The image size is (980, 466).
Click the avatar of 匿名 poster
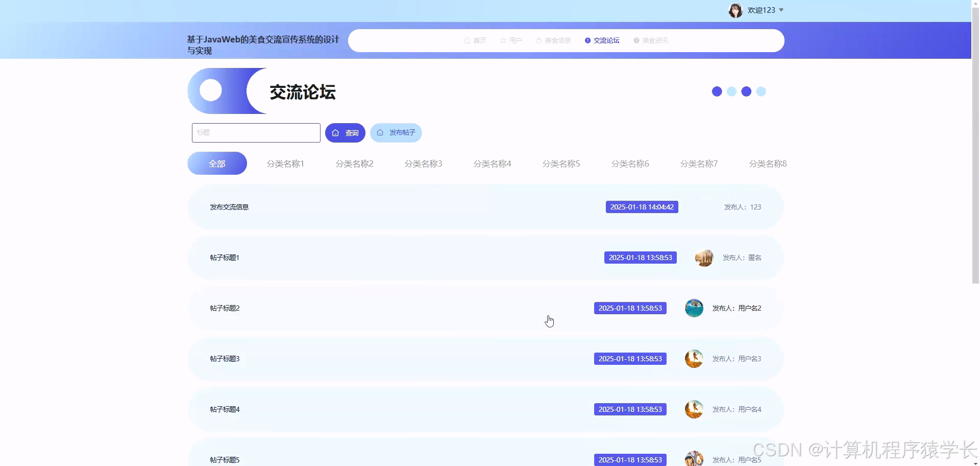click(704, 258)
